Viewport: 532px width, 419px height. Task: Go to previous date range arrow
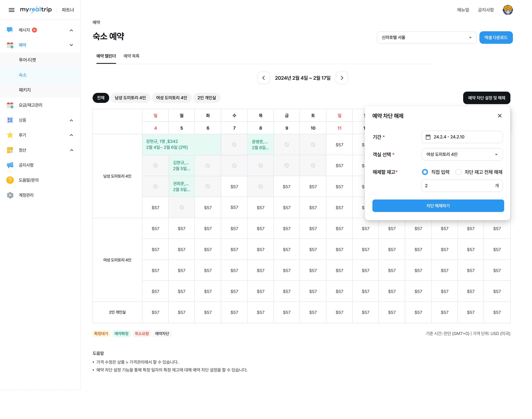point(263,78)
